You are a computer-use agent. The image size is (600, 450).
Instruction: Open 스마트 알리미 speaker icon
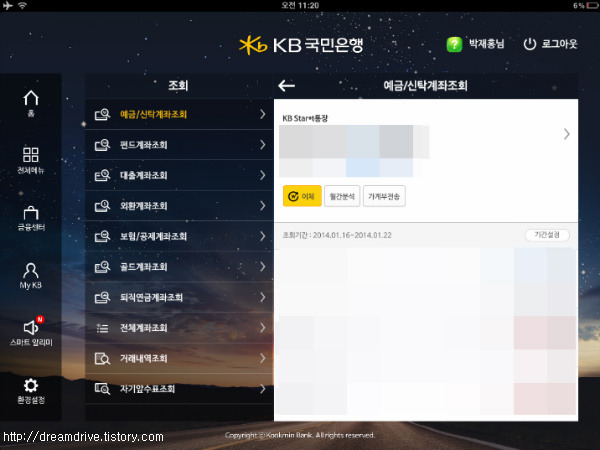[x=31, y=328]
